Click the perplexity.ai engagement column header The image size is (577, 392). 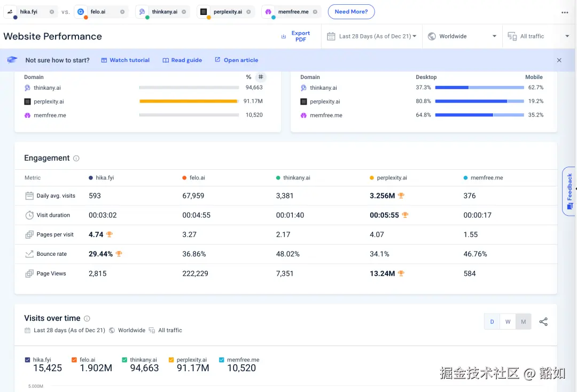[388, 178]
